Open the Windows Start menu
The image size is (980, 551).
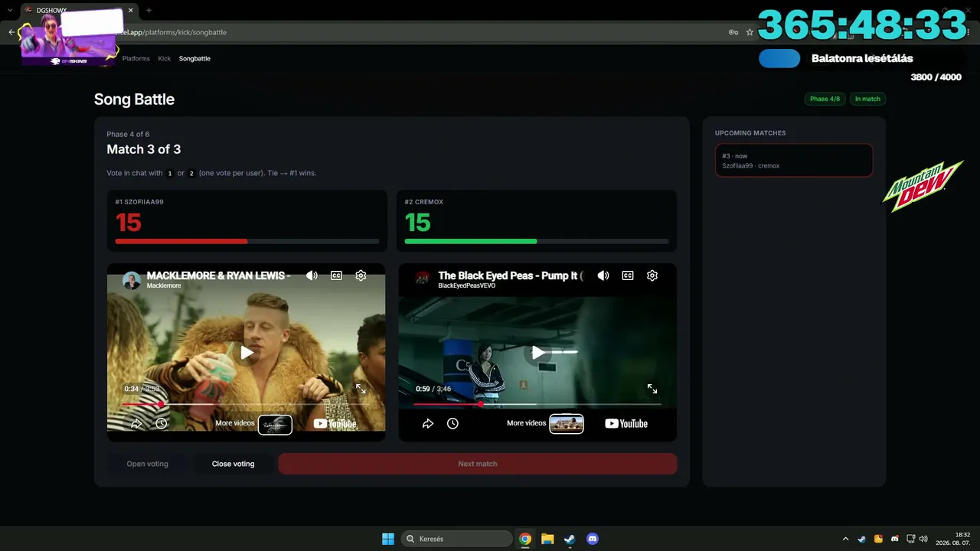(x=388, y=539)
